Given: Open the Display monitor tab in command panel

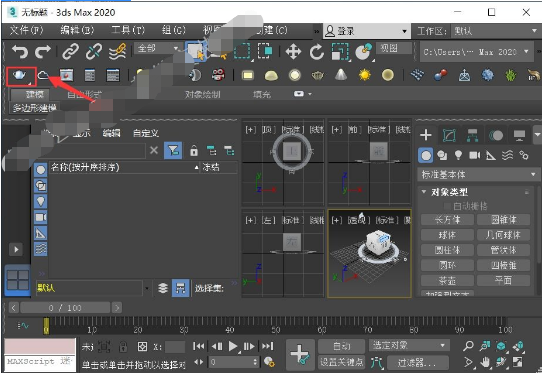Looking at the screenshot, I should pyautogui.click(x=519, y=135).
